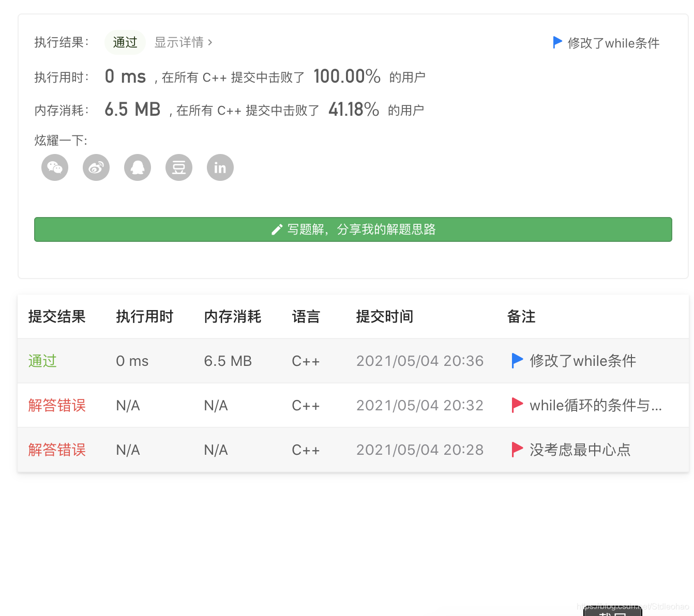This screenshot has height=616, width=694.
Task: Share result via LinkedIn icon
Action: [x=220, y=167]
